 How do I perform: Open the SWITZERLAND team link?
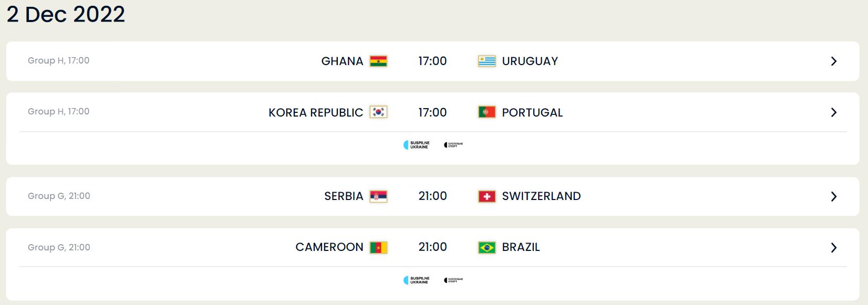pyautogui.click(x=541, y=196)
